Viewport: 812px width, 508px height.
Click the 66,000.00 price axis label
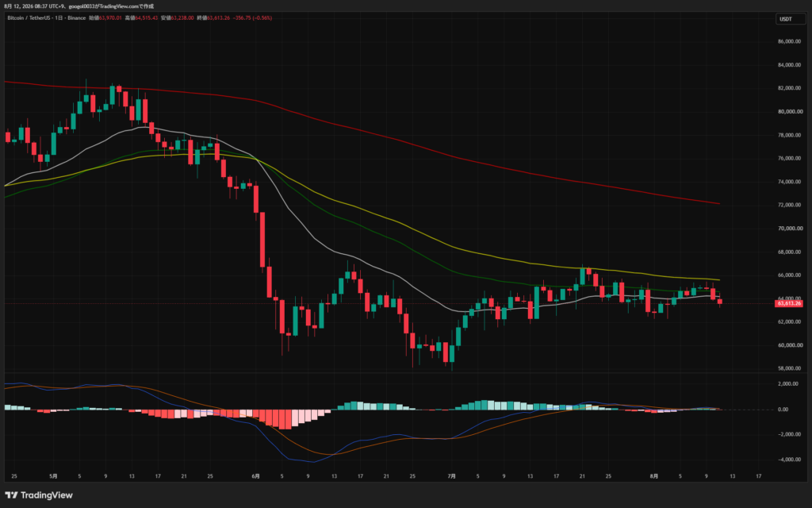(791, 275)
